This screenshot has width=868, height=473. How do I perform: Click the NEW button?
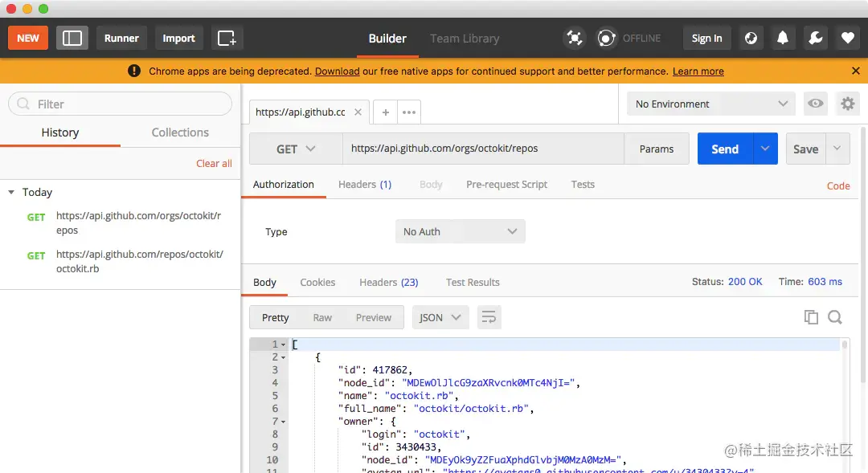click(x=27, y=39)
